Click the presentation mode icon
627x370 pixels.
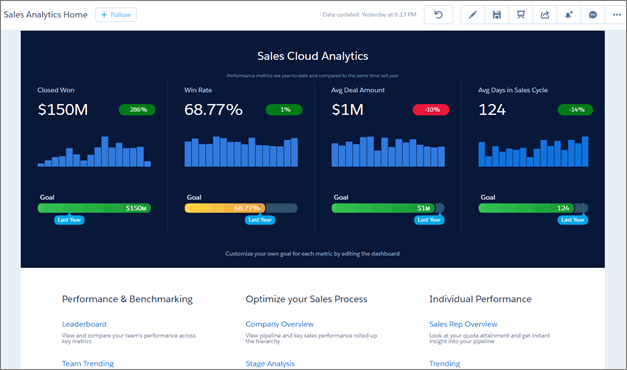click(x=521, y=15)
